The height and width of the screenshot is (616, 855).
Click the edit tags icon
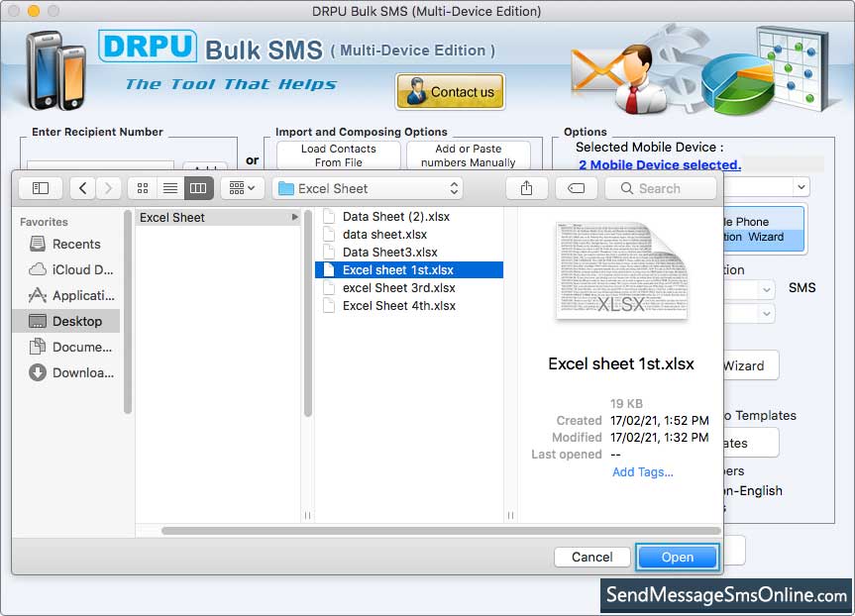click(x=576, y=188)
